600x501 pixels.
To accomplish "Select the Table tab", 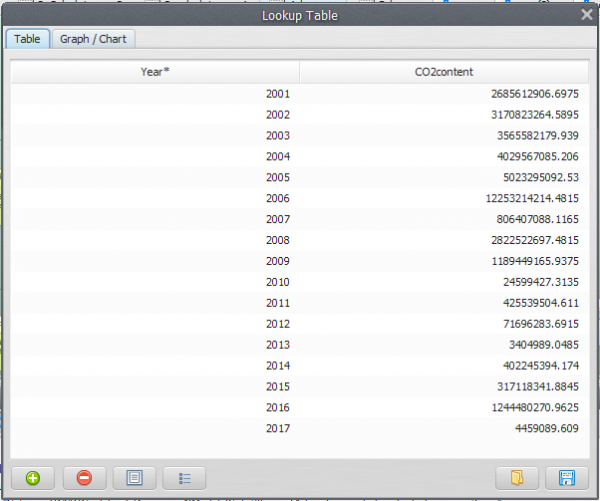I will point(27,39).
